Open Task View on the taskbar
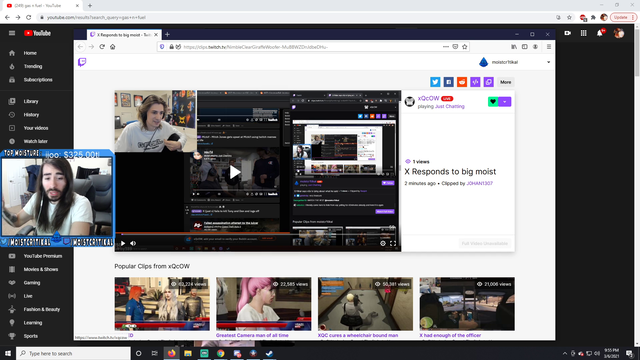640x360 pixels. click(154, 353)
